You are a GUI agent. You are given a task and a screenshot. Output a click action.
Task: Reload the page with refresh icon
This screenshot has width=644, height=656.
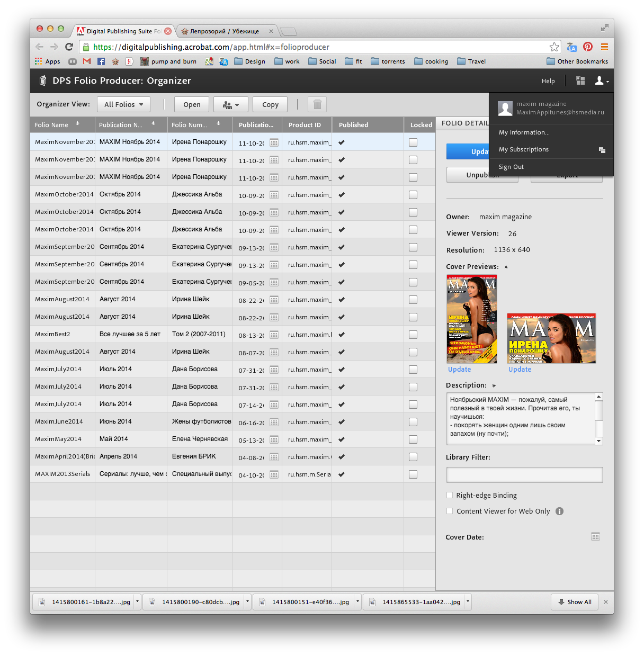click(x=69, y=47)
